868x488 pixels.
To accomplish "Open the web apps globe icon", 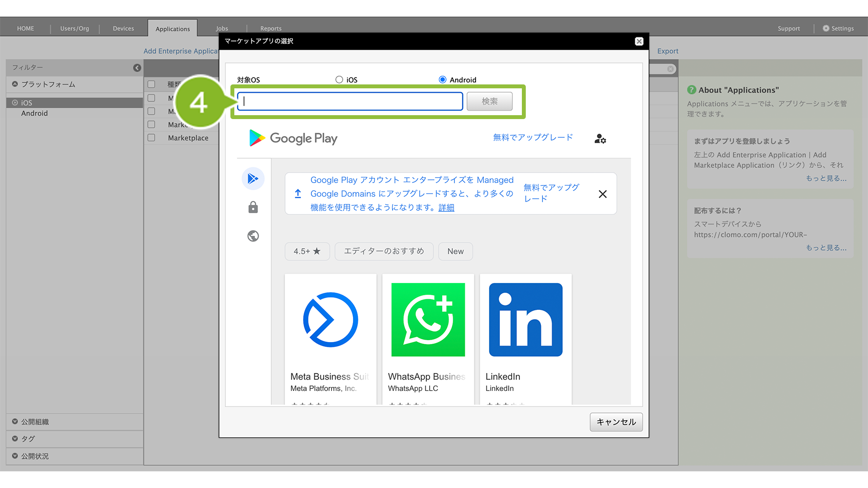I will [x=253, y=236].
